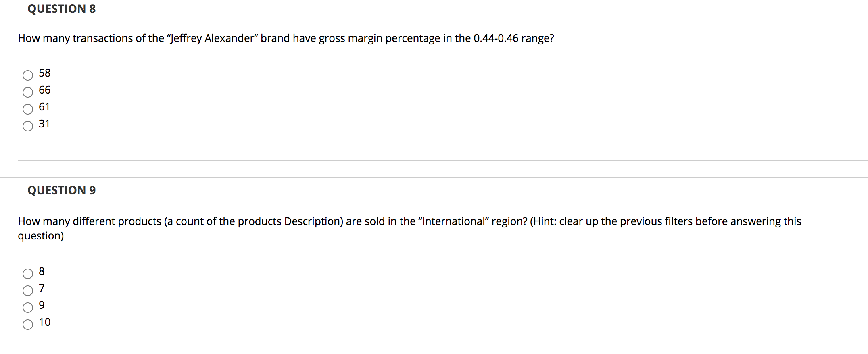
Task: Click the QUESTION 8 heading
Action: tap(62, 9)
